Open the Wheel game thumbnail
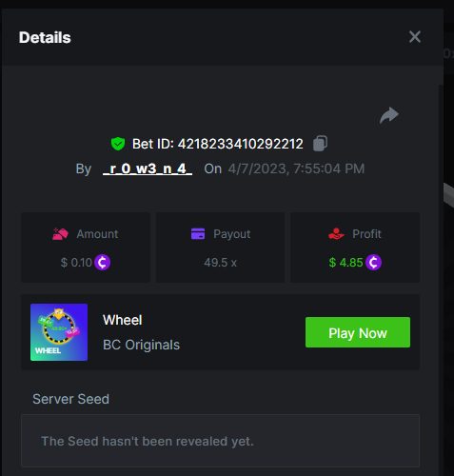 [x=59, y=332]
